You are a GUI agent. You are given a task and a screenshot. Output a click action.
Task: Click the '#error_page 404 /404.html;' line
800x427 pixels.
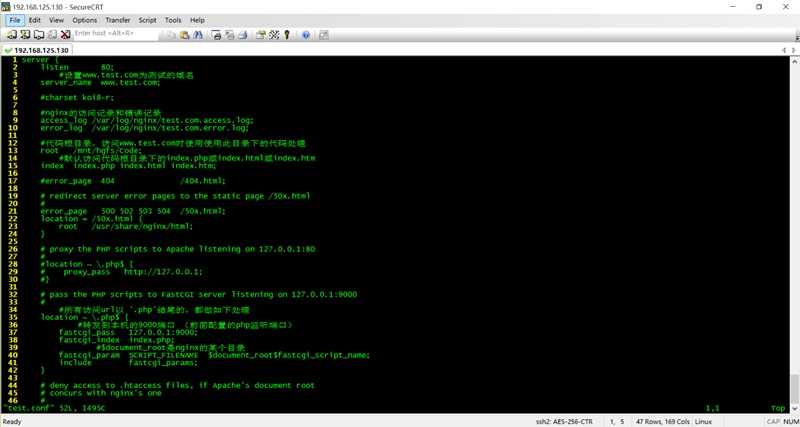coord(133,181)
